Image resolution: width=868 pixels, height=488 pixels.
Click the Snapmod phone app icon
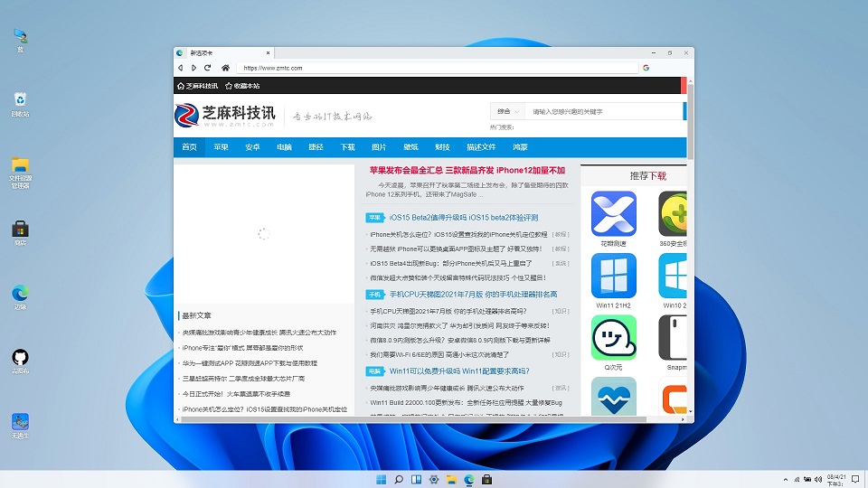pos(673,337)
